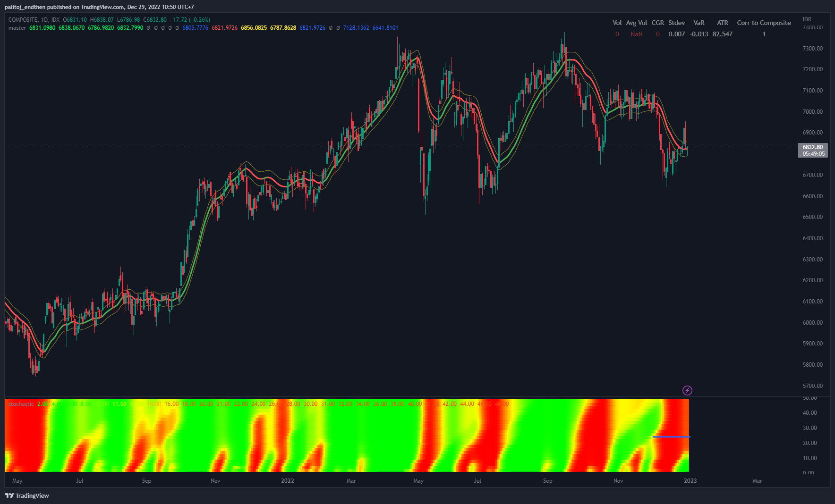Click the ATR value 82.547
This screenshot has width=835, height=504.
click(722, 34)
